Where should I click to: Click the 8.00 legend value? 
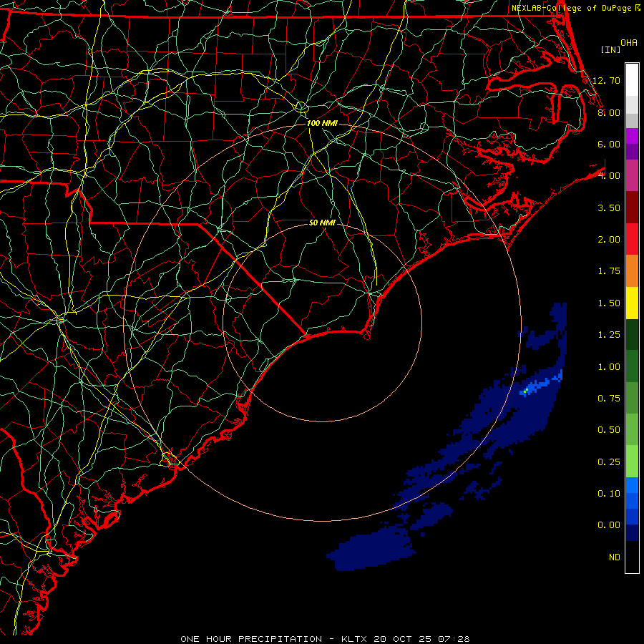(609, 112)
